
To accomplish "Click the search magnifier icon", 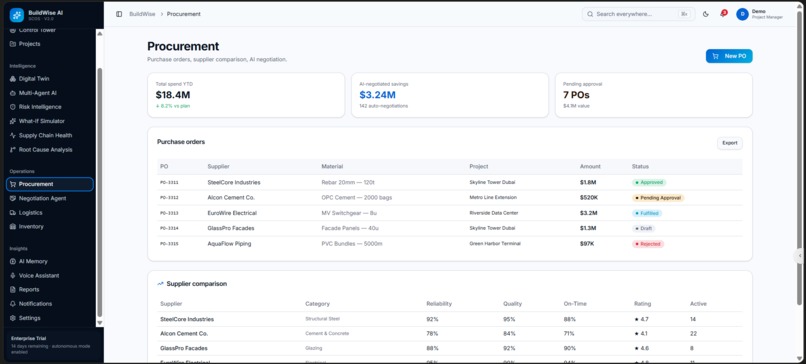I will pyautogui.click(x=590, y=14).
